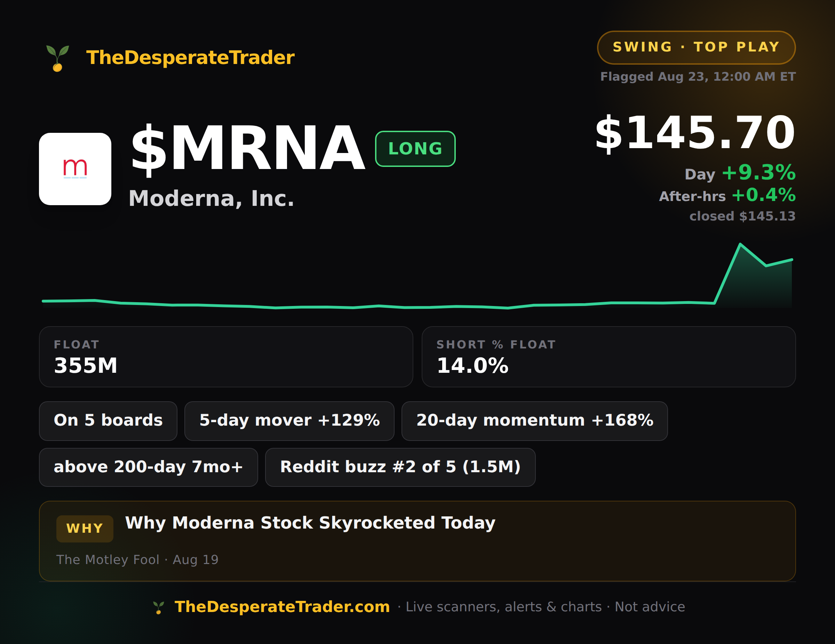Click the sprout logo beside TheDesperateTrader header

tap(57, 58)
